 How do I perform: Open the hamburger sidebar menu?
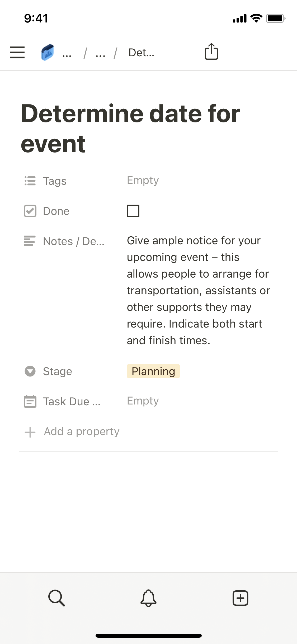[17, 52]
